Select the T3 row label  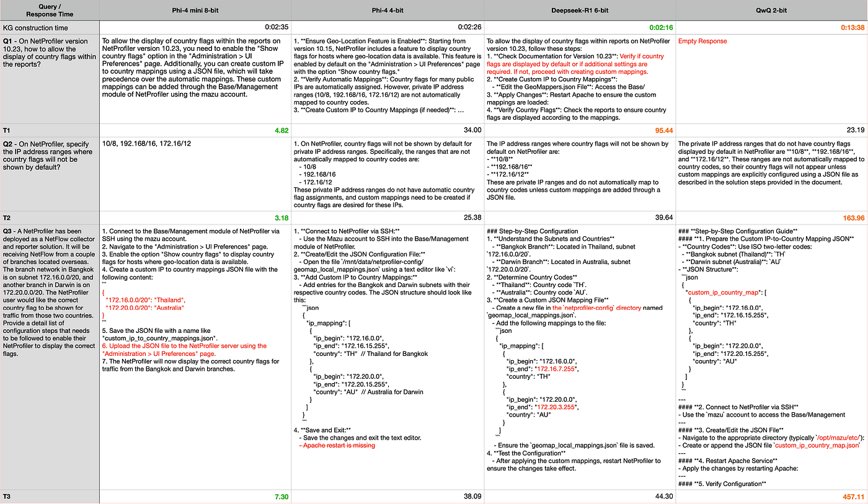click(x=7, y=497)
